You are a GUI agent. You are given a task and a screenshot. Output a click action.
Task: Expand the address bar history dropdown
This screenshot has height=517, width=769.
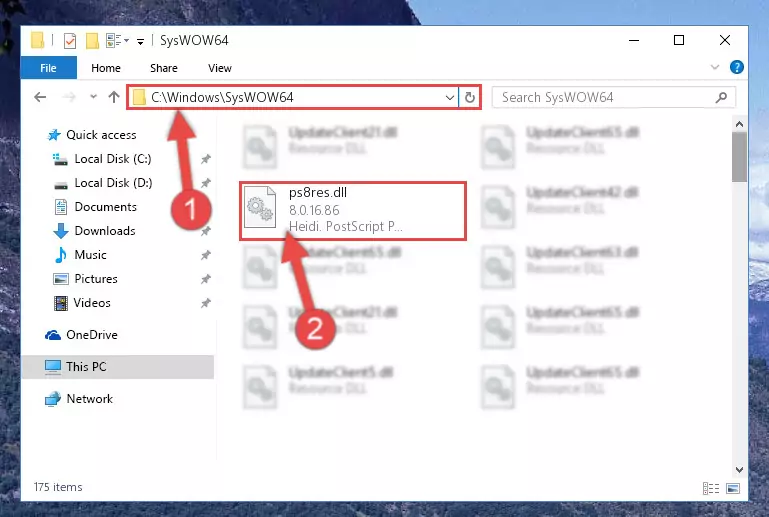449,98
